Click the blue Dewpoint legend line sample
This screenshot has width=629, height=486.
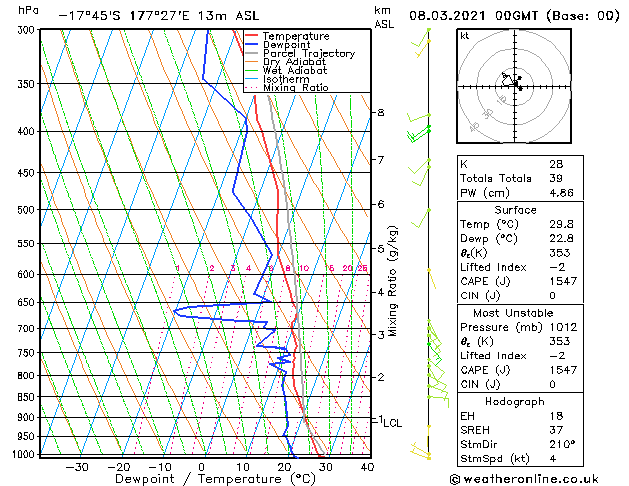[x=251, y=44]
